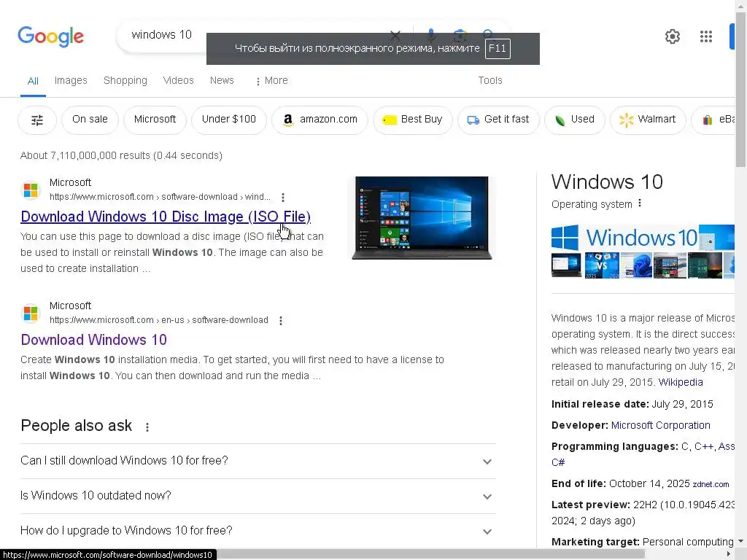Click the Microsoft favicon of first result
The width and height of the screenshot is (747, 560).
point(31,190)
